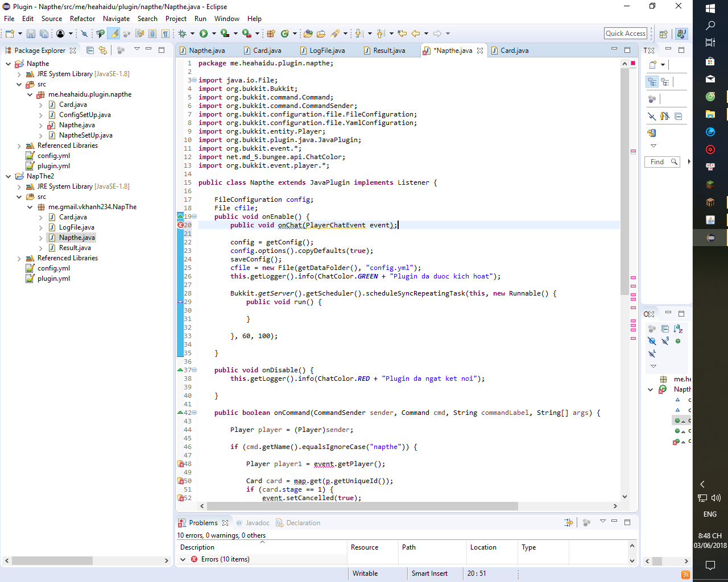Click Link with Editor in Package Explorer
This screenshot has width=728, height=582.
point(103,50)
